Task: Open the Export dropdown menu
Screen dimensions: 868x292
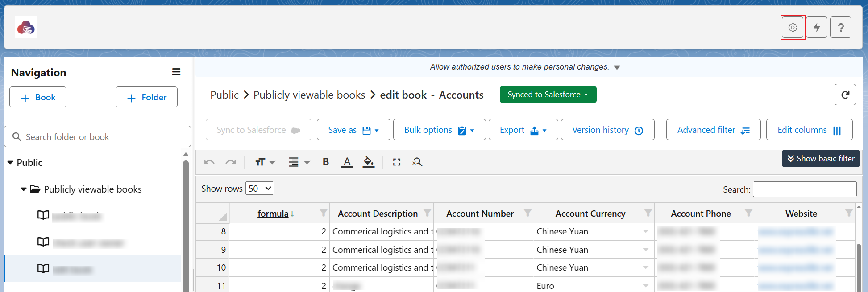Action: coord(523,130)
